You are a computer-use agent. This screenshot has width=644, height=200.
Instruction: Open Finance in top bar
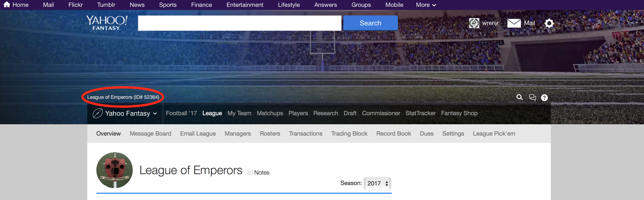[202, 5]
